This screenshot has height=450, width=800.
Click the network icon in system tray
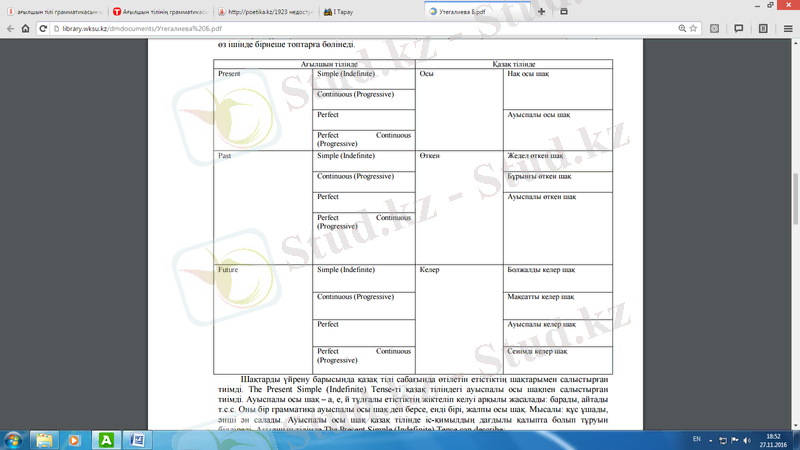tap(723, 440)
